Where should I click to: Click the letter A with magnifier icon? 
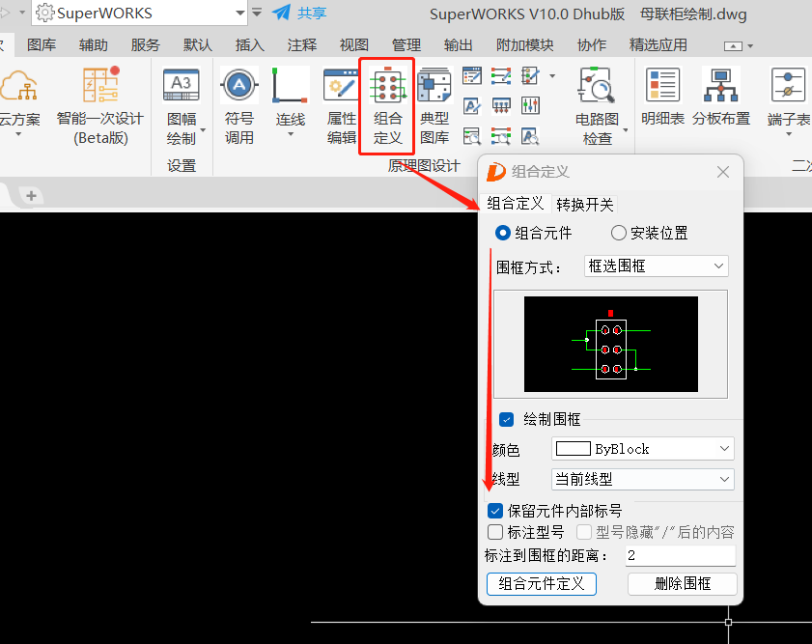point(530,136)
